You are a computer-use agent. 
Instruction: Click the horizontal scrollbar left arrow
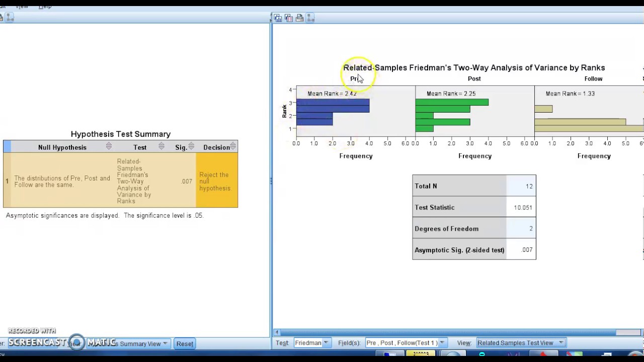[276, 332]
